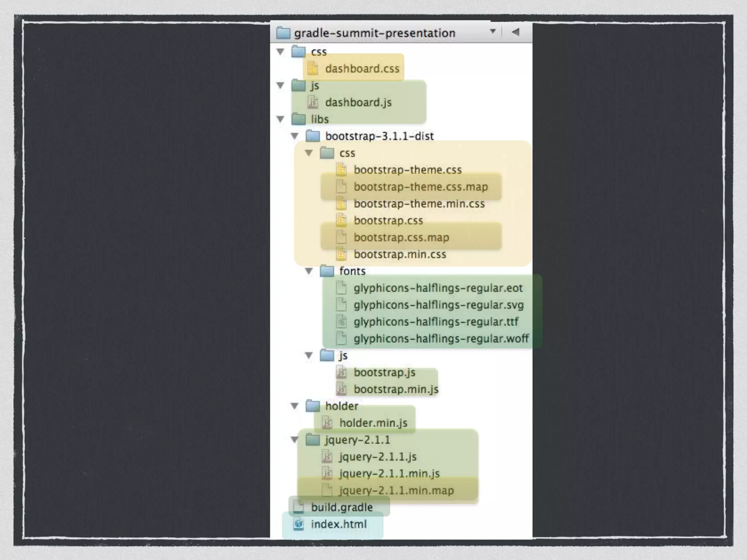Click the bootstrap-theme.css.map file icon

[x=341, y=186]
